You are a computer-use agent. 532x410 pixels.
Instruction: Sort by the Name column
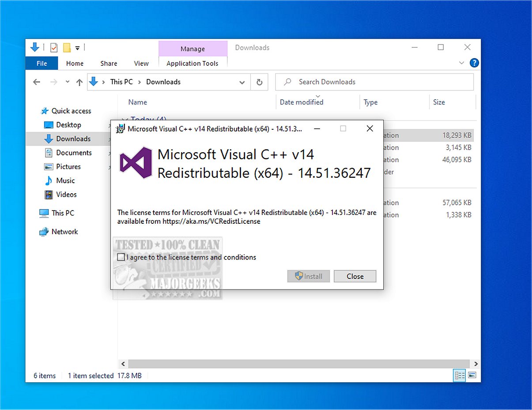tap(137, 102)
